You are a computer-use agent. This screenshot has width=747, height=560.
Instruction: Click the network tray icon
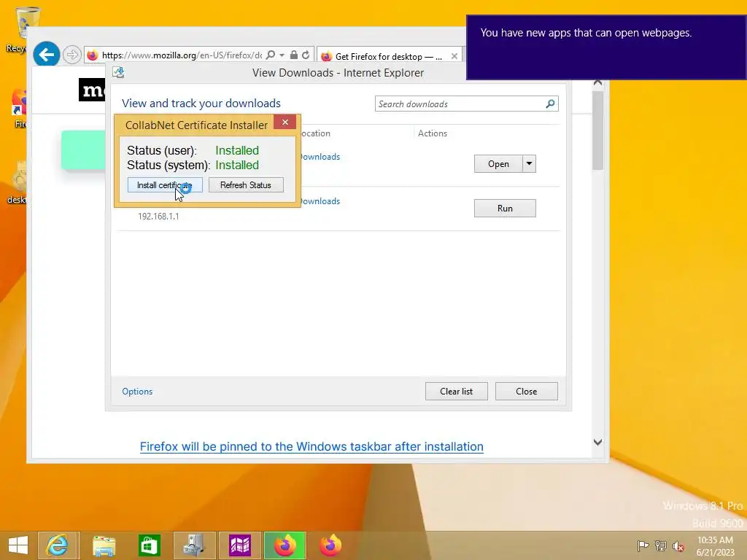pyautogui.click(x=661, y=545)
